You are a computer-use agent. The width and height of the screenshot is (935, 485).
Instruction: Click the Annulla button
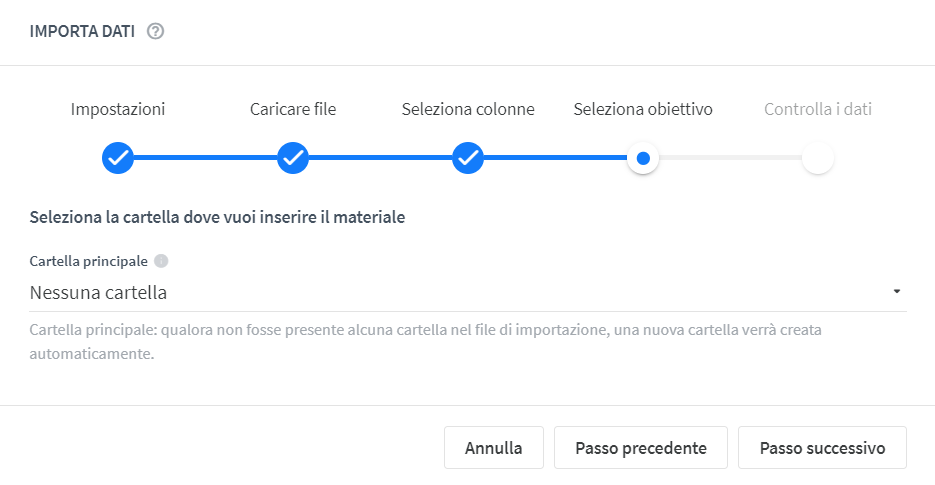pos(494,447)
